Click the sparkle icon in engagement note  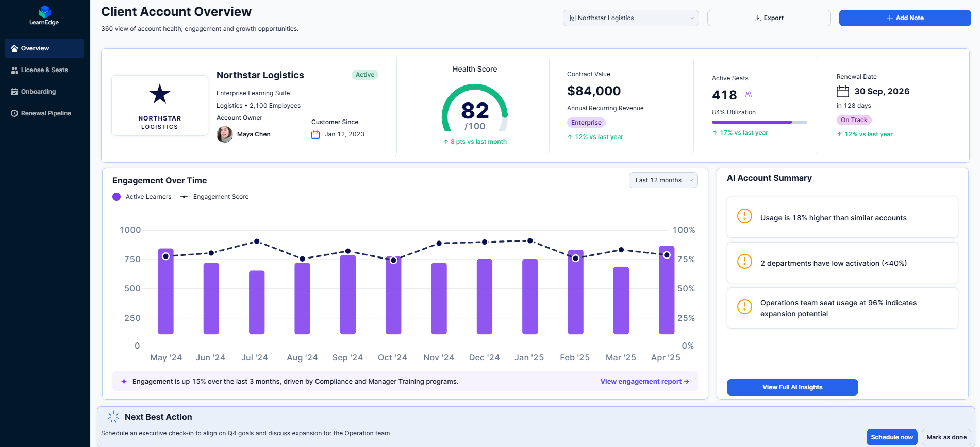click(124, 382)
